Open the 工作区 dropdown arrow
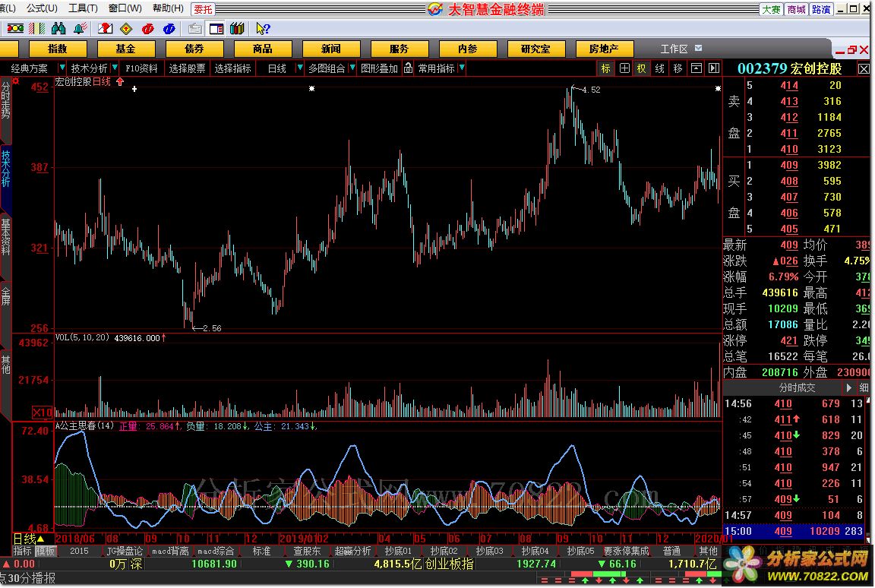This screenshot has width=875, height=588. coord(698,49)
